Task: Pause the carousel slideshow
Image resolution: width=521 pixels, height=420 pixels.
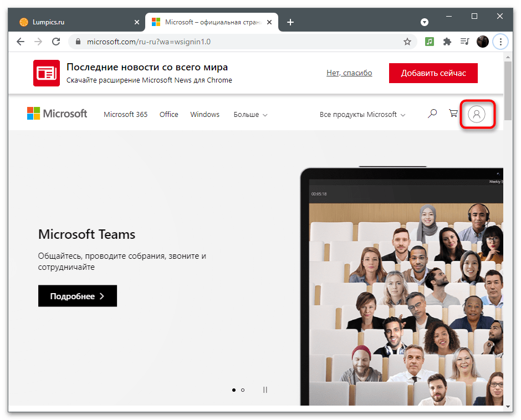Action: point(265,390)
